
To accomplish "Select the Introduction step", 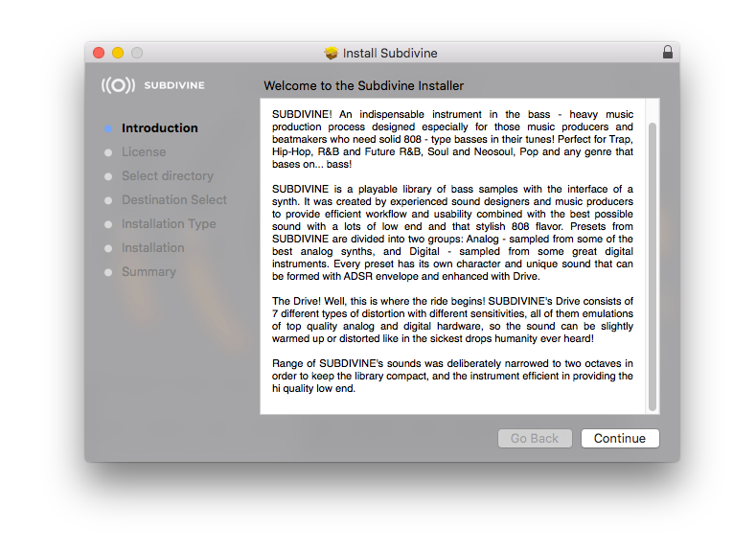I will click(160, 127).
